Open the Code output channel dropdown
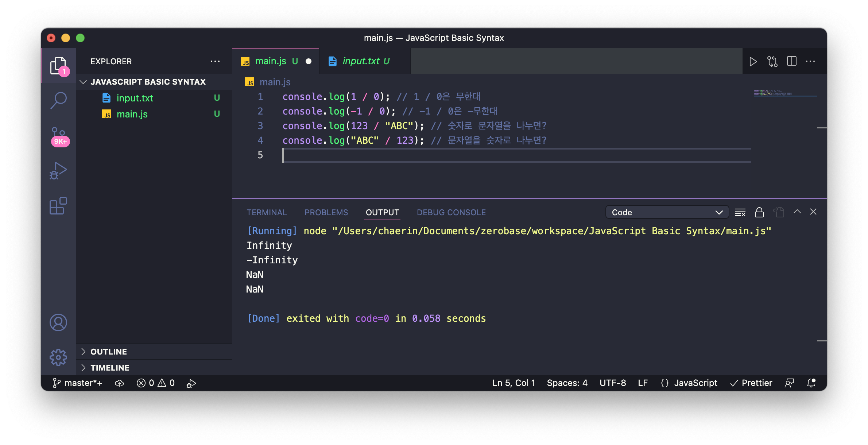The width and height of the screenshot is (868, 445). coord(667,212)
